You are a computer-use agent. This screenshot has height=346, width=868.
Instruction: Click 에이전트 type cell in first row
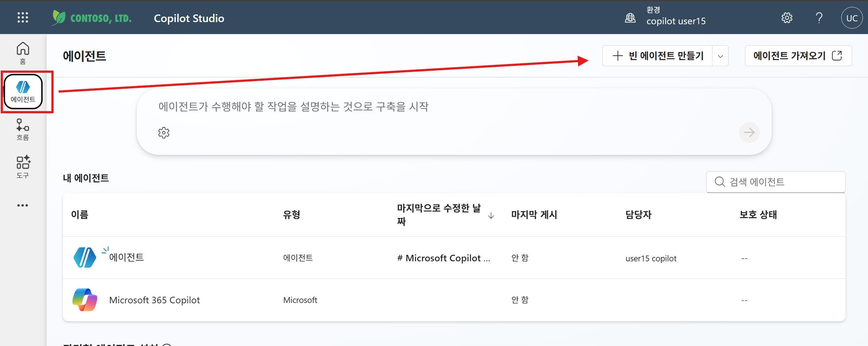298,258
